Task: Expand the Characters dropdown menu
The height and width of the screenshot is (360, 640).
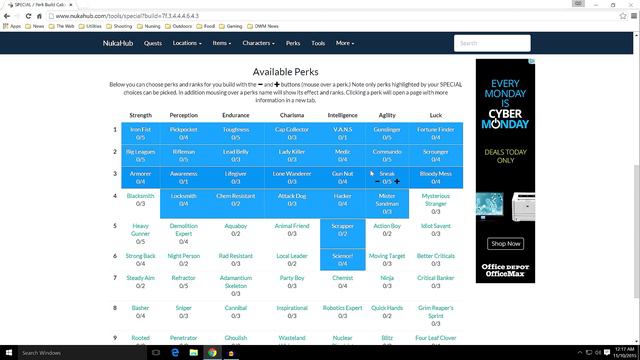Action: pos(258,43)
